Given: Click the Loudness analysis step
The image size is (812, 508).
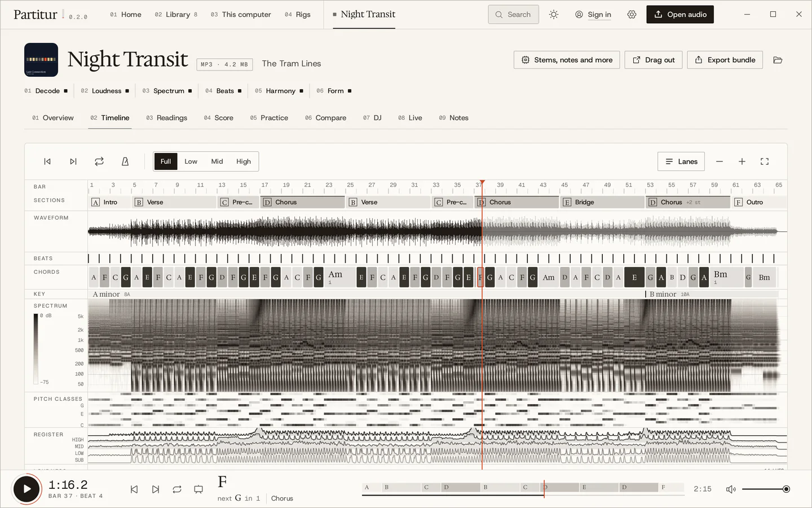Looking at the screenshot, I should click(x=105, y=91).
